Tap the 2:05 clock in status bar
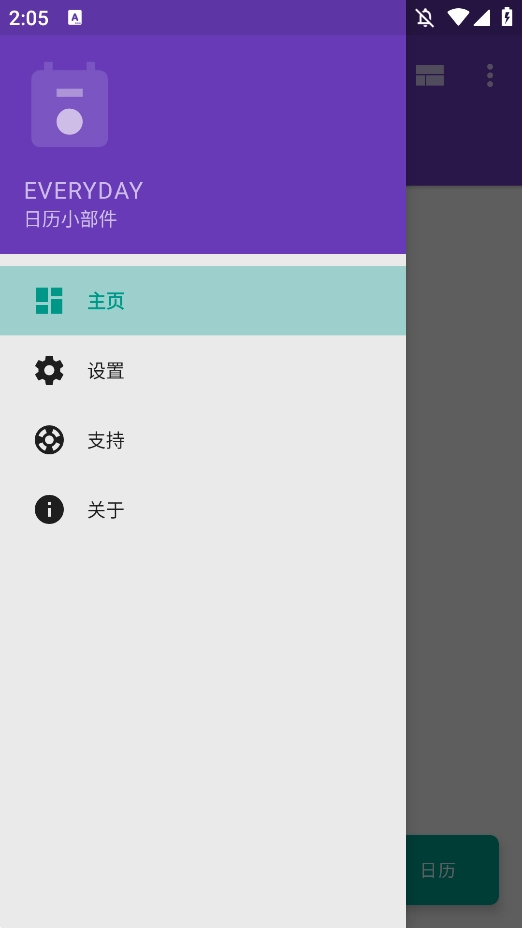The width and height of the screenshot is (522, 928). 28,18
